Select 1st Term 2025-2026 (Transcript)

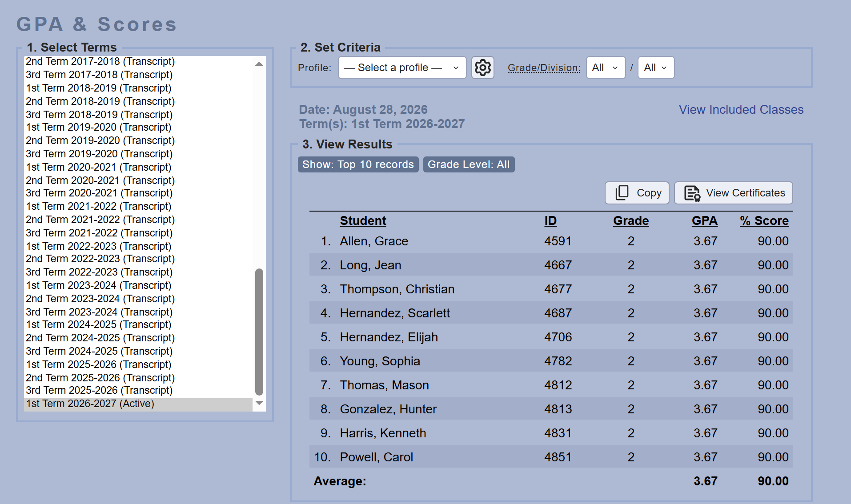[x=138, y=364]
